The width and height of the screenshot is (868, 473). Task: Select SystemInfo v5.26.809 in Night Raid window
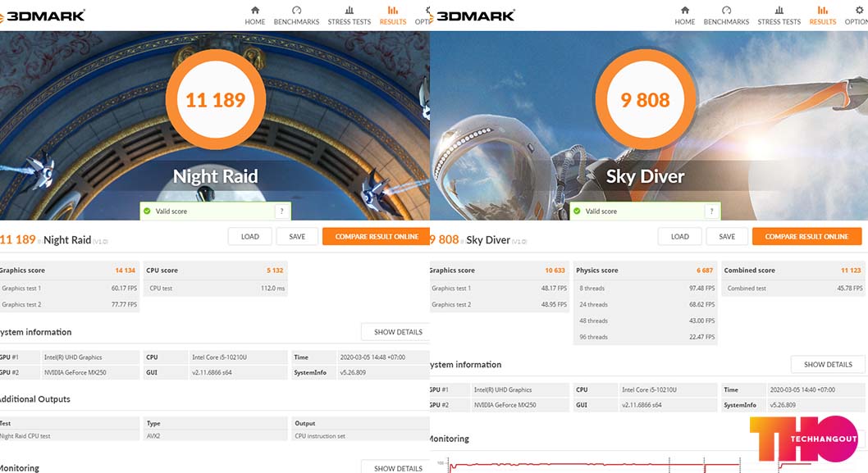click(353, 372)
